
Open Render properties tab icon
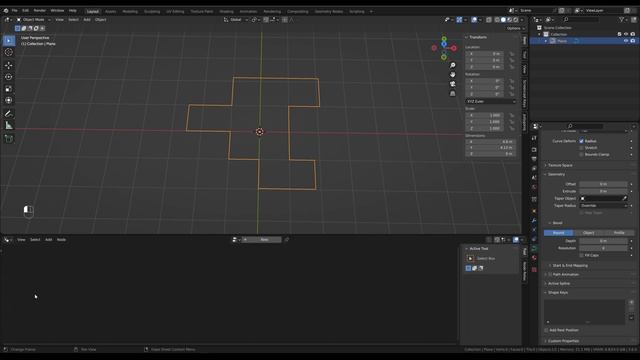(534, 149)
